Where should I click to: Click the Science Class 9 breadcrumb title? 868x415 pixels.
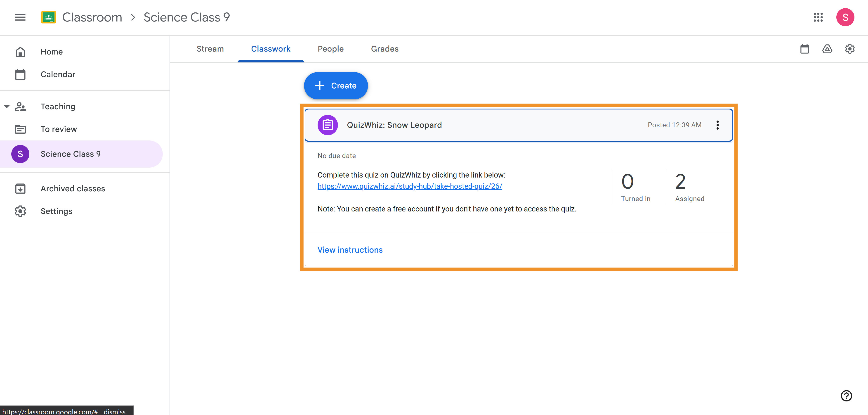[187, 17]
